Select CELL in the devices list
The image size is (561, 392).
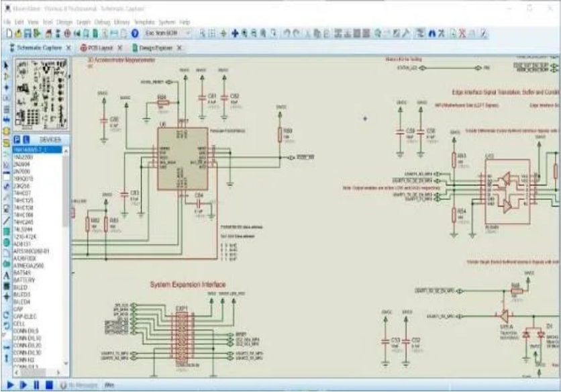point(19,324)
